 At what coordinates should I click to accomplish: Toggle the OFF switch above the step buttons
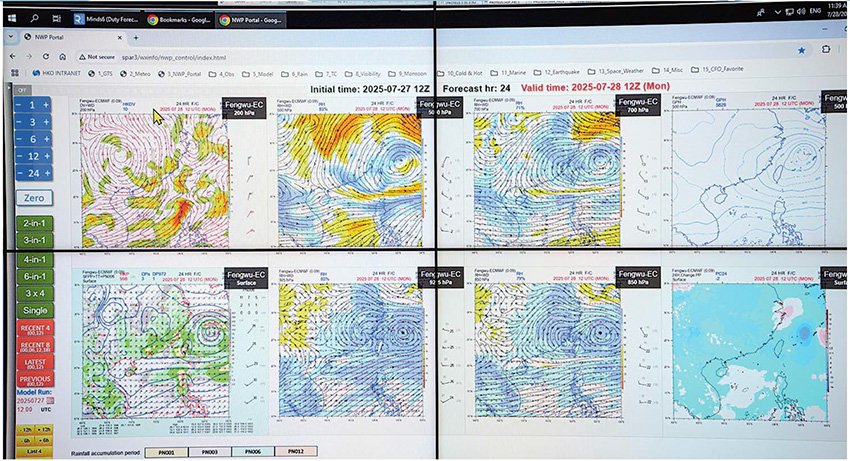click(x=20, y=90)
